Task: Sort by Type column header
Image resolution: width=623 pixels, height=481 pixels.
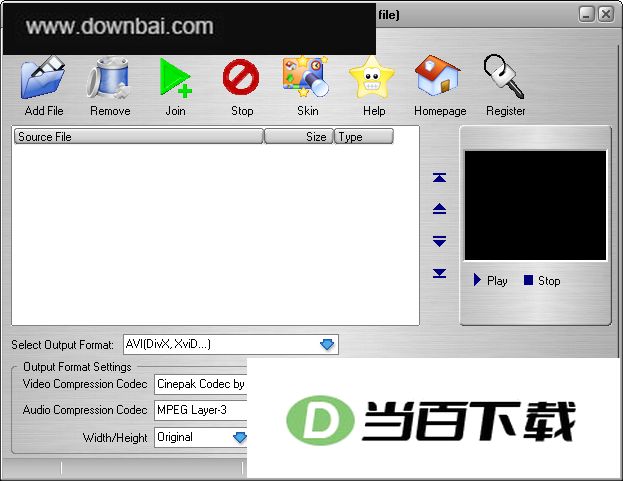Action: tap(364, 137)
